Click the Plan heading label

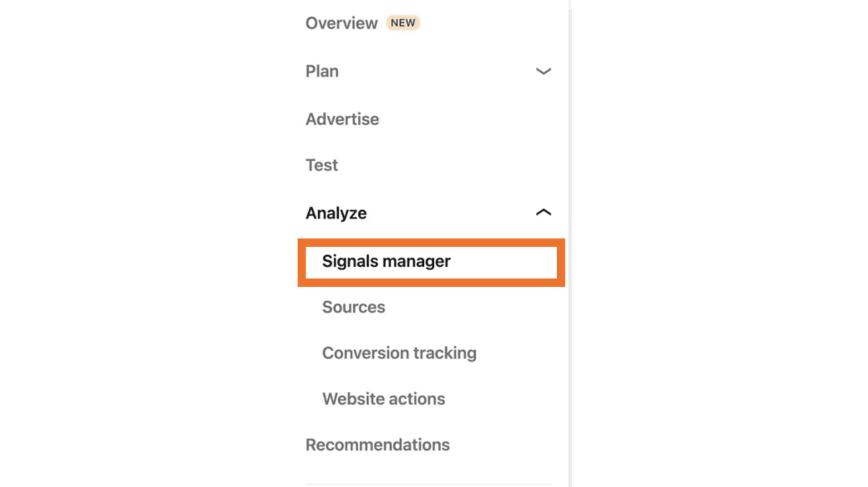(x=322, y=71)
